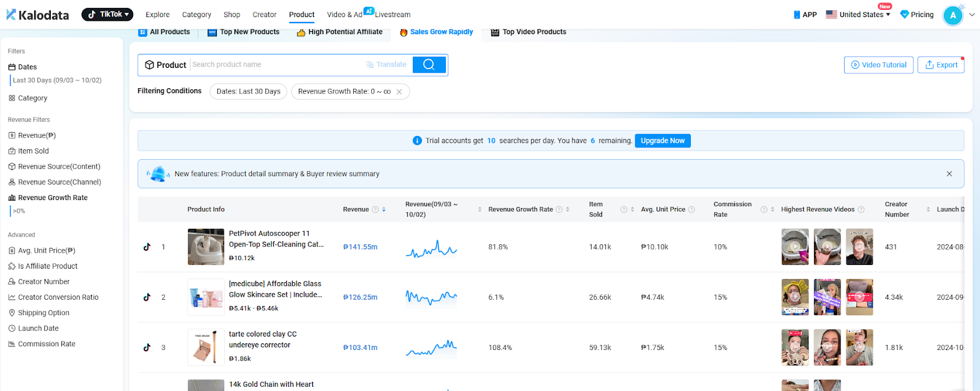Click the Search product name field
Image resolution: width=980 pixels, height=391 pixels.
pyautogui.click(x=276, y=65)
